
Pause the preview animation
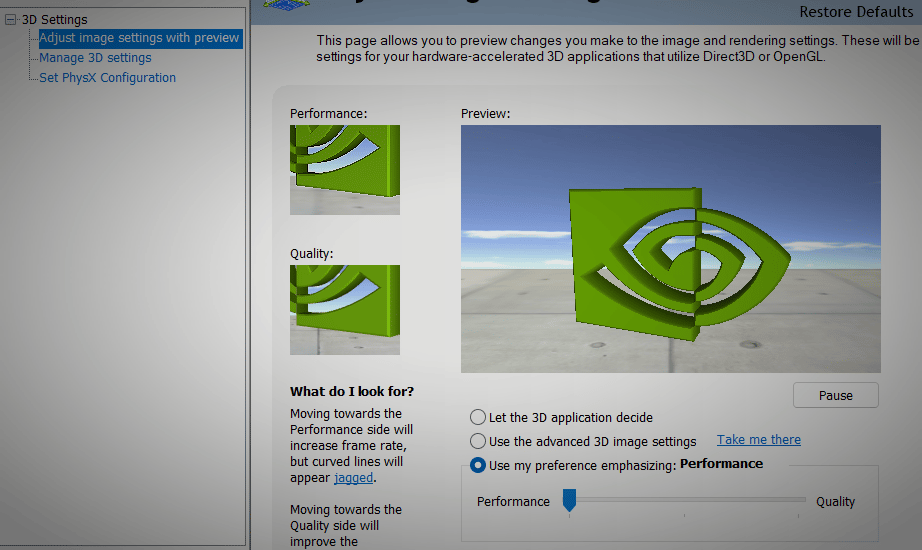point(836,395)
